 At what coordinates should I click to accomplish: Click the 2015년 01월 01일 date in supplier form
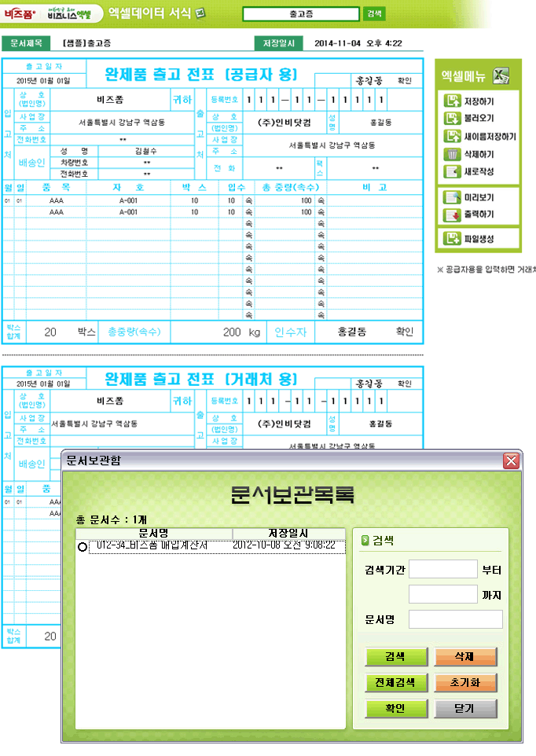click(x=43, y=80)
